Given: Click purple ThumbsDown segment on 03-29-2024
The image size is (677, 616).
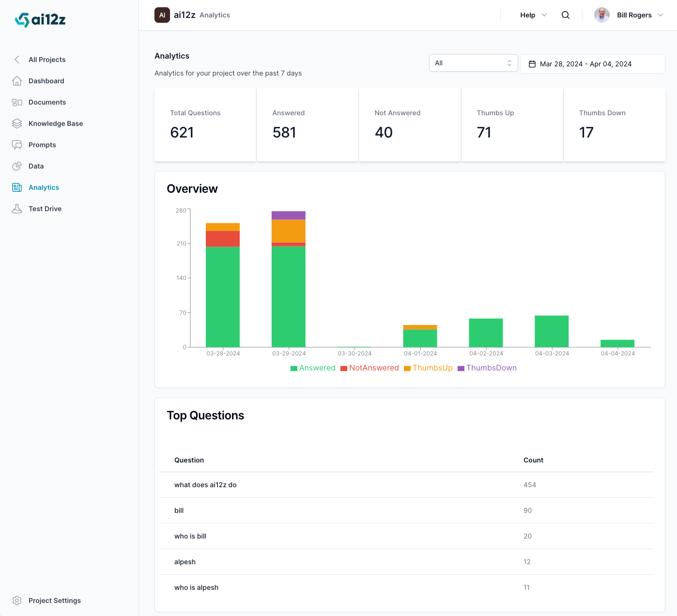Looking at the screenshot, I should pyautogui.click(x=289, y=215).
